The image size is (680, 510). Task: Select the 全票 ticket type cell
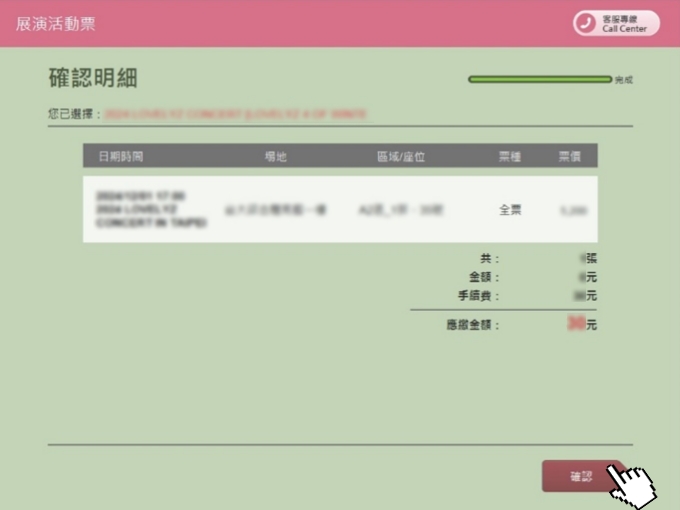(x=510, y=210)
